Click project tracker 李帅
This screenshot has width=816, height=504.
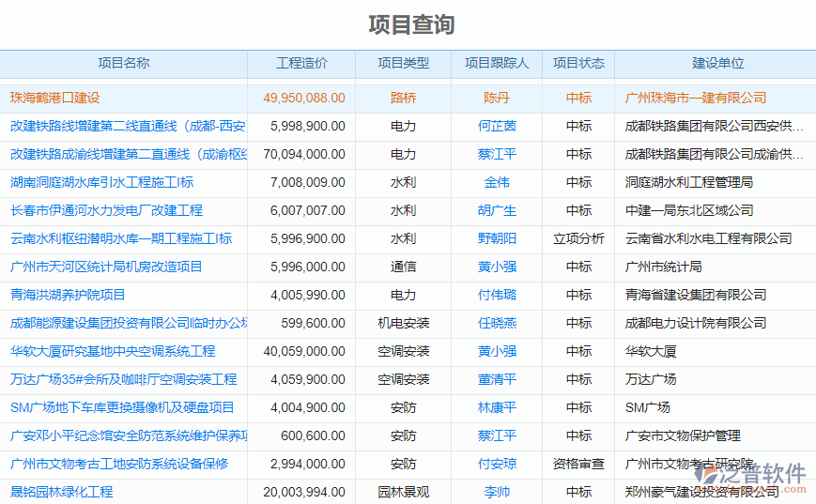[497, 492]
